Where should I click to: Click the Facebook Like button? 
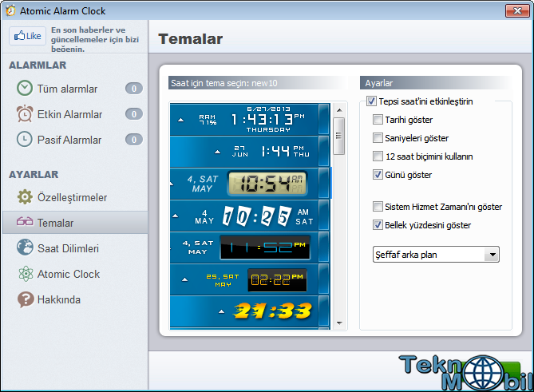coord(28,36)
